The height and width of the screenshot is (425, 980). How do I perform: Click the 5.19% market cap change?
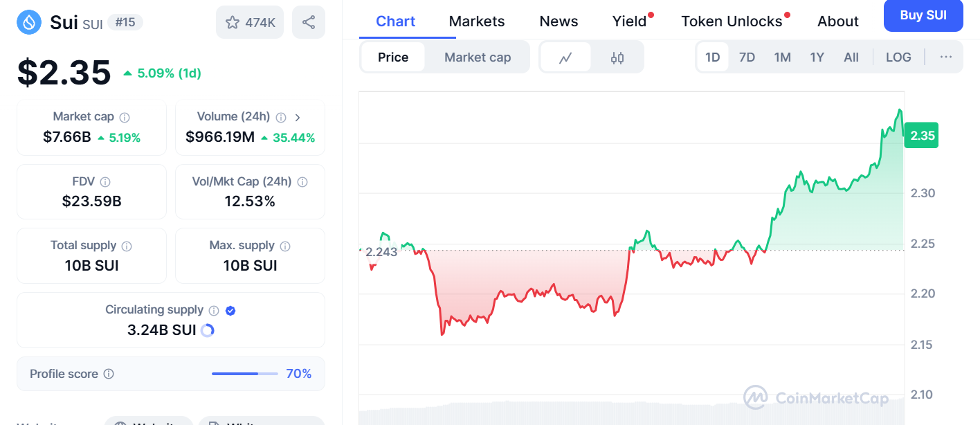(x=119, y=138)
